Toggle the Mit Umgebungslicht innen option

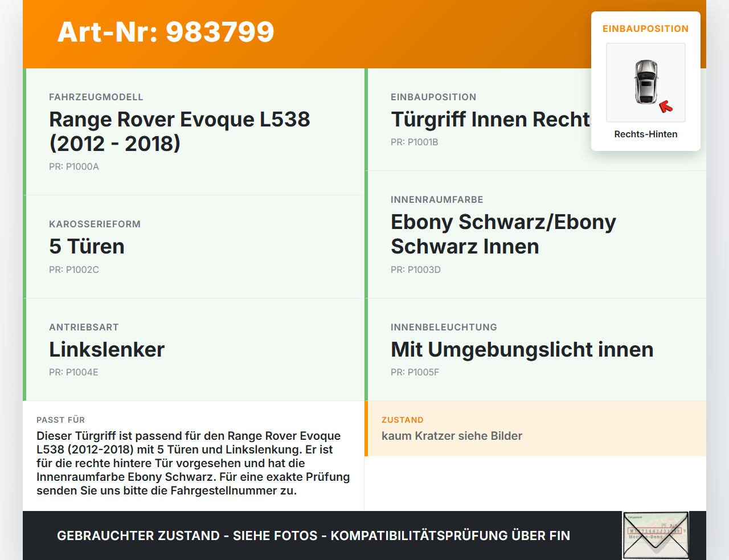pos(522,349)
